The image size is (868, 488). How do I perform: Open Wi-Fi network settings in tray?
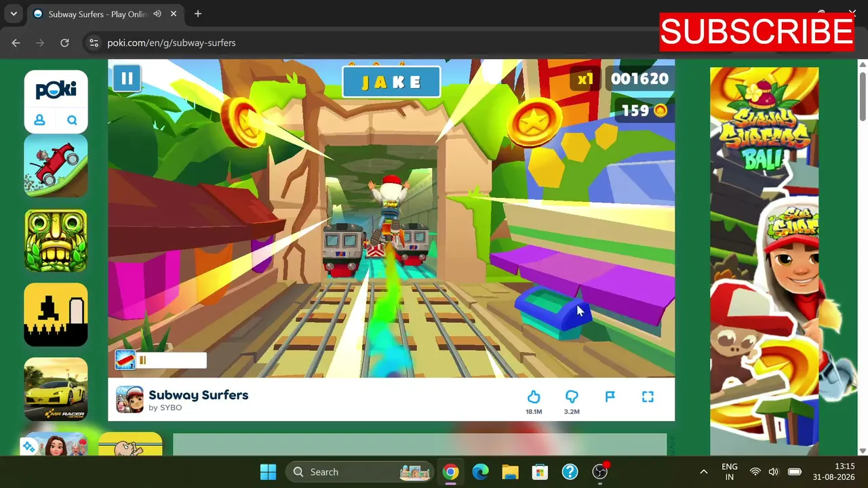(755, 472)
